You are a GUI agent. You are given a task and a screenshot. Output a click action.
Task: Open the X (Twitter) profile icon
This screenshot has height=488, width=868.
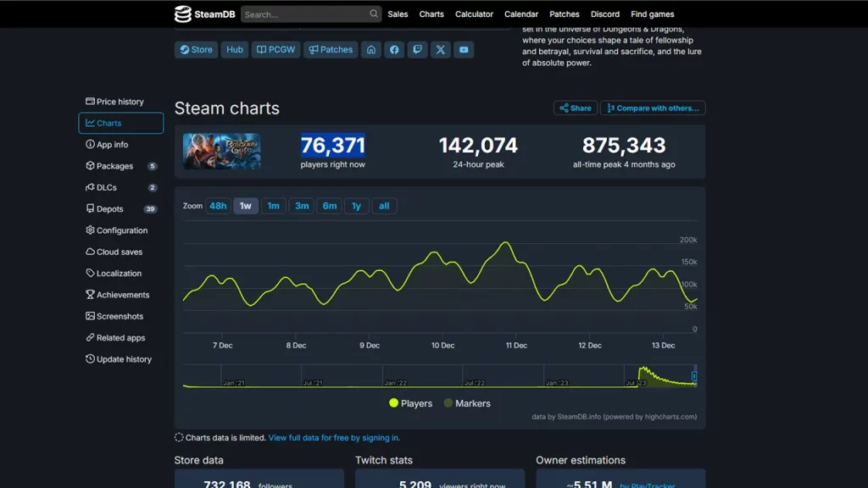point(441,50)
